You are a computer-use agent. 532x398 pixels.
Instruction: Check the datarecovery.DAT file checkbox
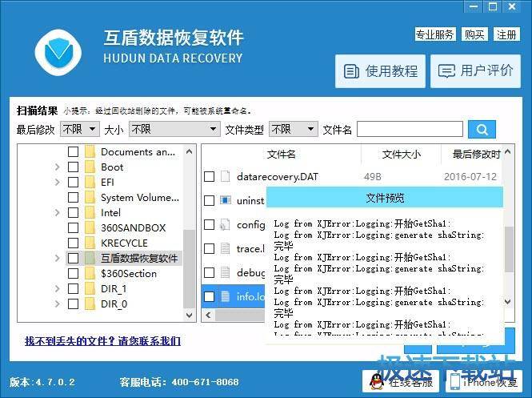tap(209, 177)
